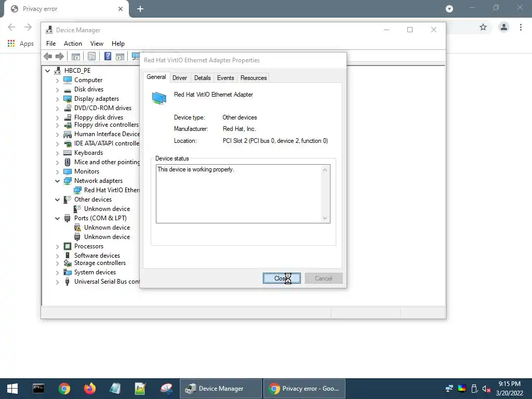
Task: Toggle the show/hide action pane toolbar icon
Action: pos(120,56)
